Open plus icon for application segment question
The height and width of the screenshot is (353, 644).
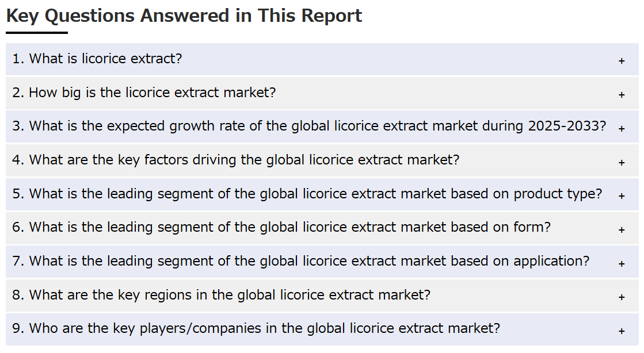click(x=622, y=263)
